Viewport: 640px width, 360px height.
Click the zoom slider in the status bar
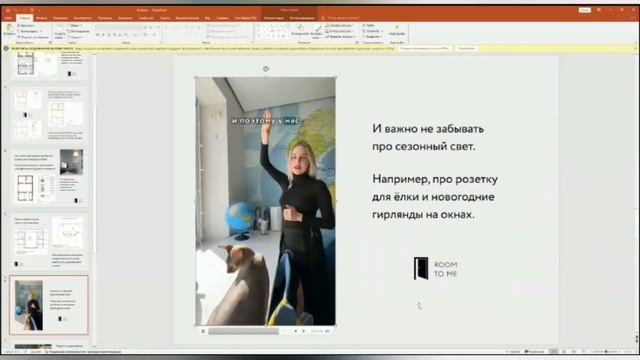[x=607, y=351]
